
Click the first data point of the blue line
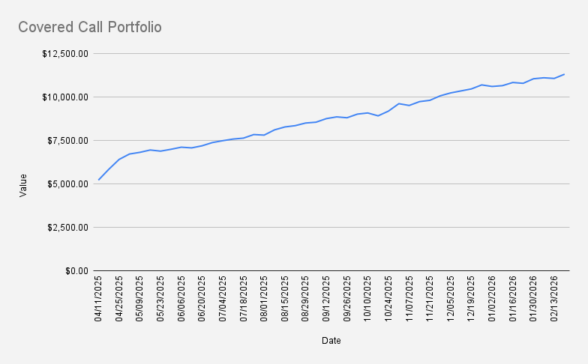(x=99, y=180)
